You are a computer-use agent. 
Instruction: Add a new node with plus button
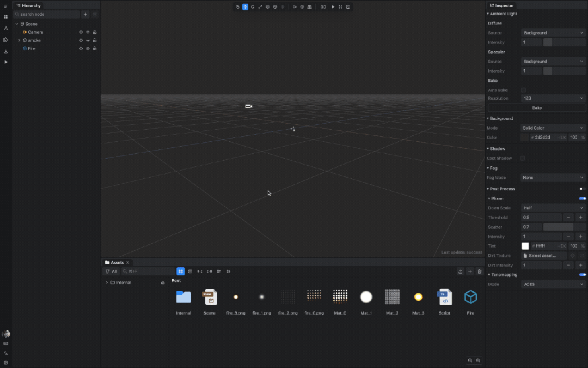pos(85,14)
